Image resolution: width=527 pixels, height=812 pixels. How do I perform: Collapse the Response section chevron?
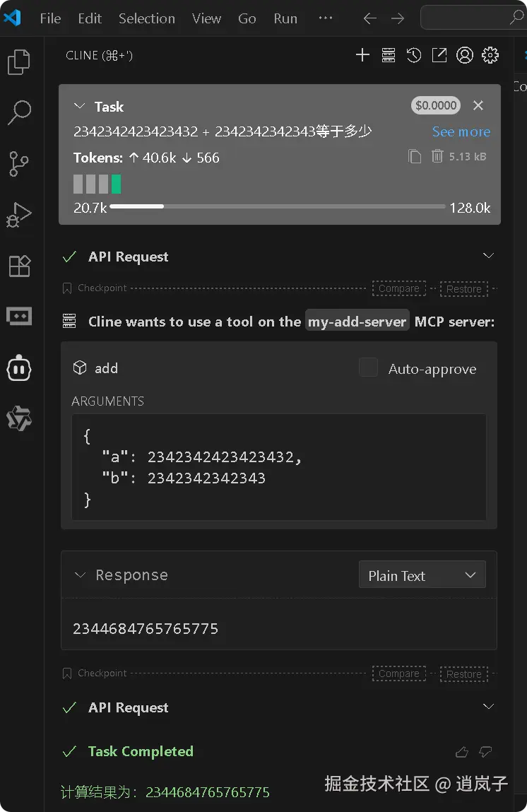pos(80,575)
